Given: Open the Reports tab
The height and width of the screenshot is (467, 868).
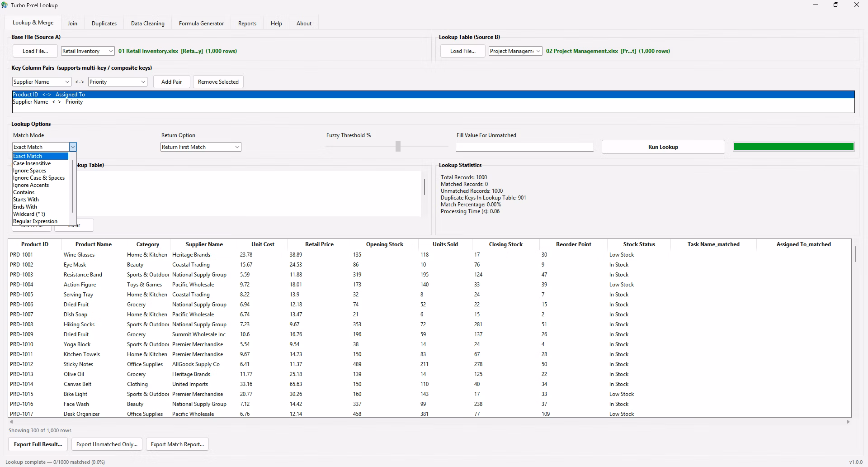Looking at the screenshot, I should [247, 24].
